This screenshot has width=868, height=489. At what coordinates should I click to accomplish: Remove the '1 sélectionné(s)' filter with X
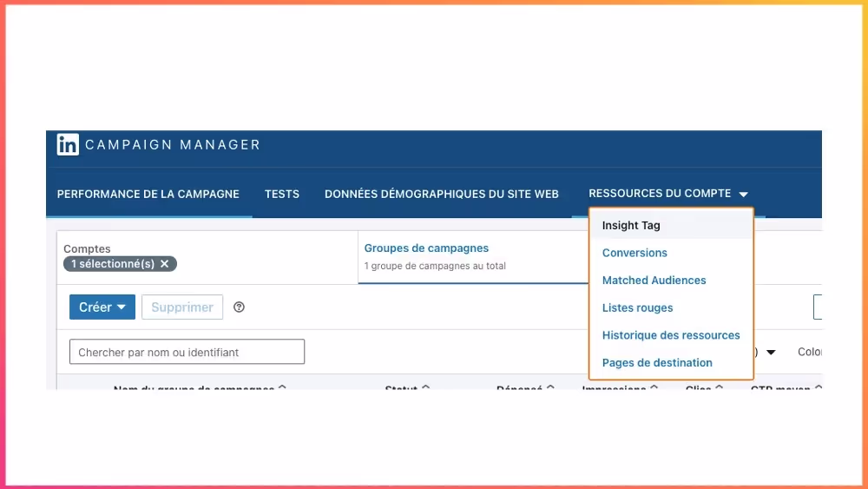click(164, 264)
